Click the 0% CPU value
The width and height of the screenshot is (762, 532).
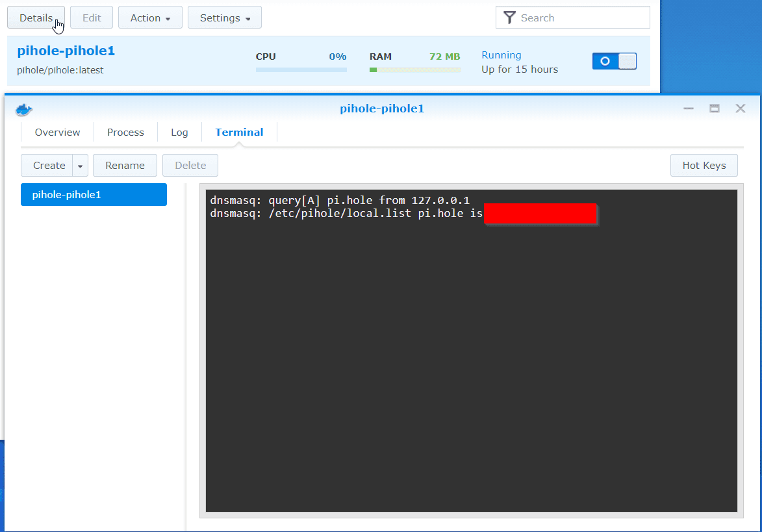click(338, 57)
